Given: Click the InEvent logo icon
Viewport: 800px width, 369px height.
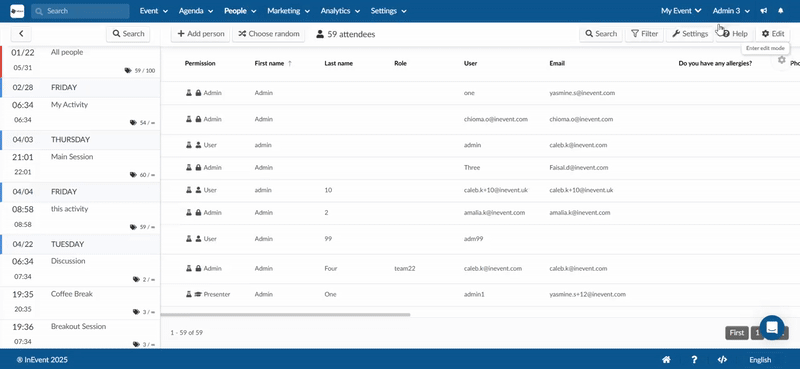Looking at the screenshot, I should click(x=17, y=11).
